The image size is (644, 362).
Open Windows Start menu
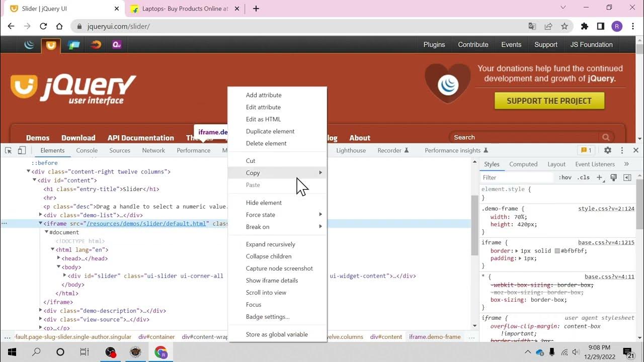12,352
